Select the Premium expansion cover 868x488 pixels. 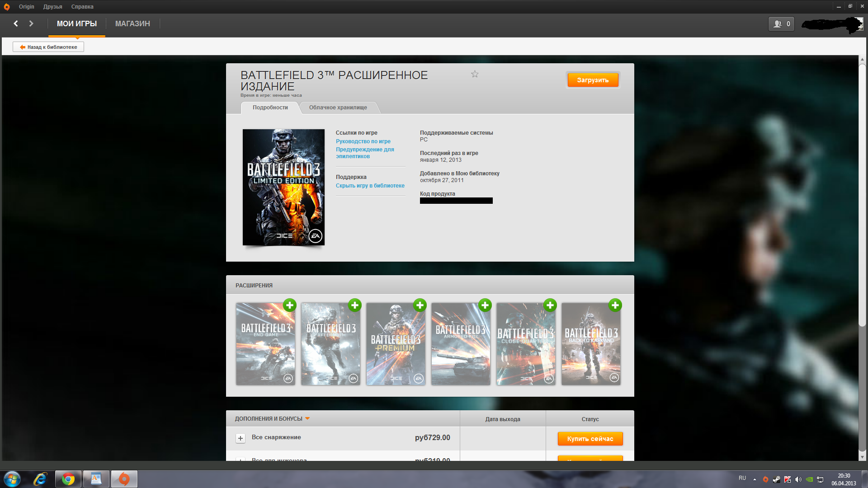pyautogui.click(x=396, y=344)
